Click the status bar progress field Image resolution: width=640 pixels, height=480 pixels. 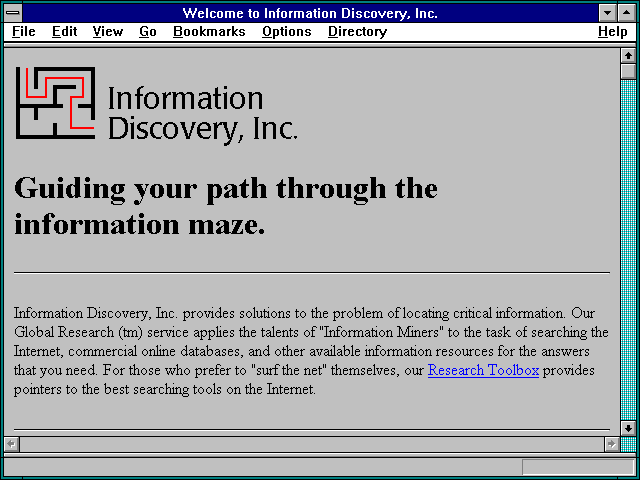tap(578, 467)
